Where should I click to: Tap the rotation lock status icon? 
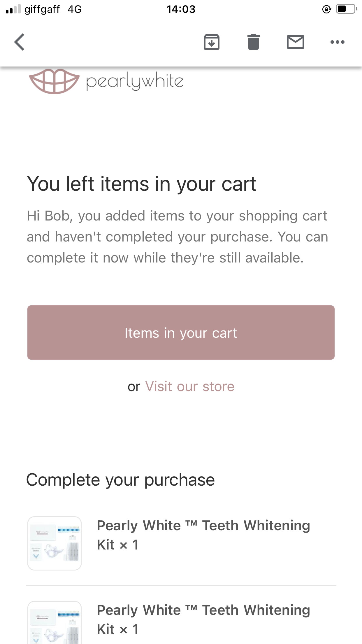pos(326,9)
